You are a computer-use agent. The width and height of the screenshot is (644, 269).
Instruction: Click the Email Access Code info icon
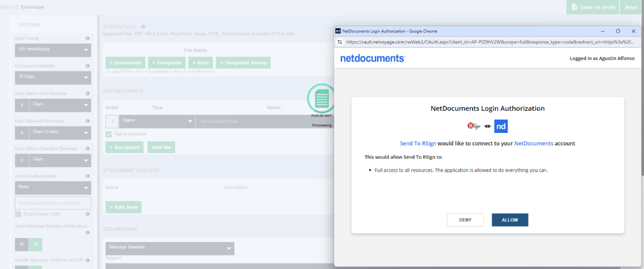[87, 214]
